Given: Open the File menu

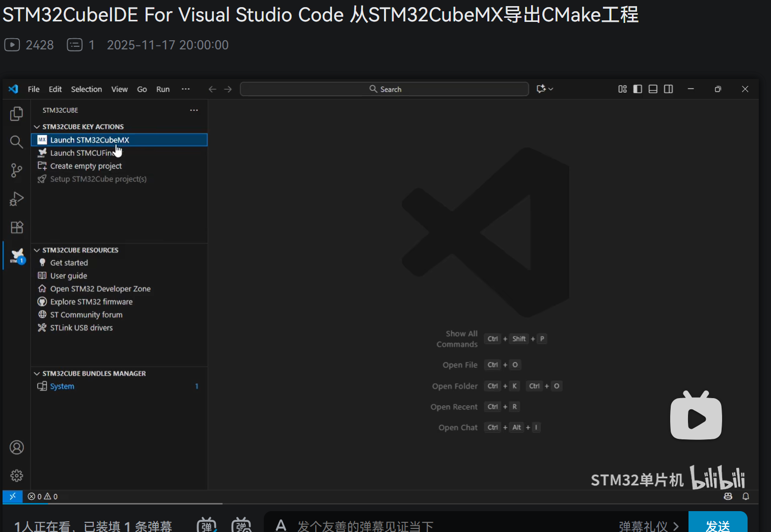Looking at the screenshot, I should point(34,89).
